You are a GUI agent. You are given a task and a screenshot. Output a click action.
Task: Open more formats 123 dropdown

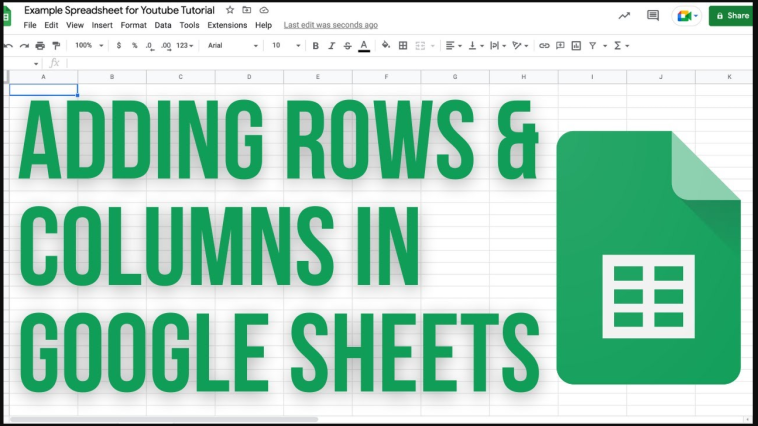click(185, 45)
